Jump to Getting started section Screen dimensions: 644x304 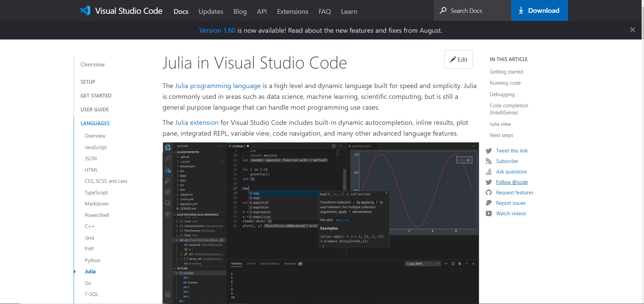click(506, 72)
